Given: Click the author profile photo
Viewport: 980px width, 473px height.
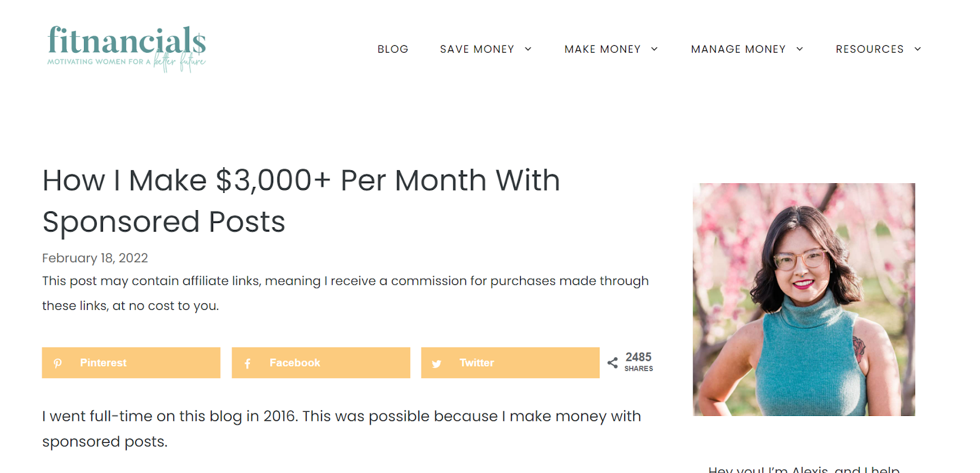Looking at the screenshot, I should click(x=804, y=299).
